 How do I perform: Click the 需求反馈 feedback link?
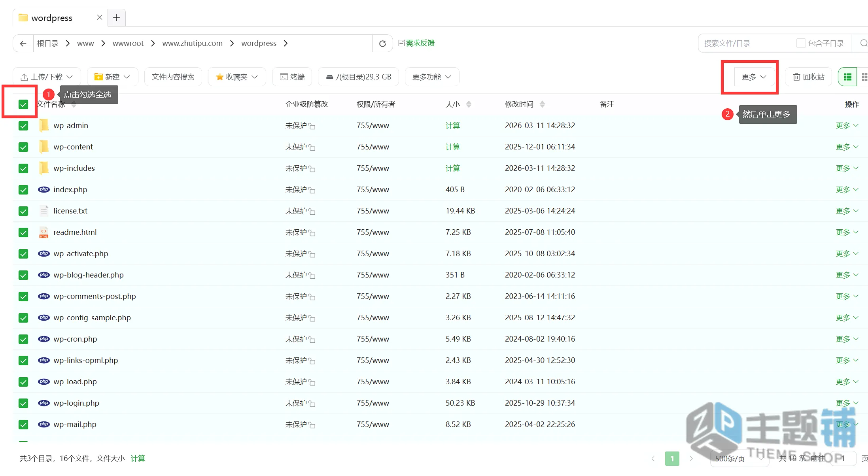416,43
